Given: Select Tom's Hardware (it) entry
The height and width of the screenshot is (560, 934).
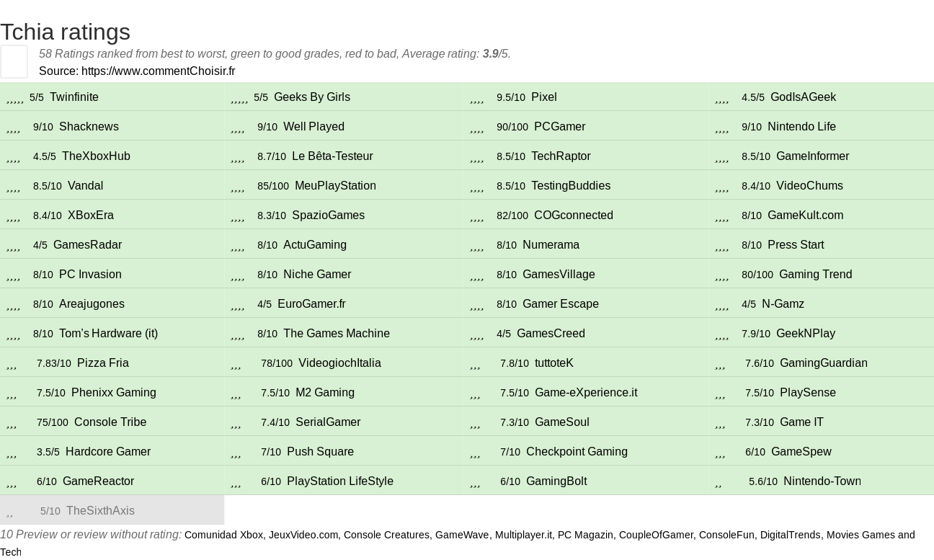Looking at the screenshot, I should tap(112, 333).
